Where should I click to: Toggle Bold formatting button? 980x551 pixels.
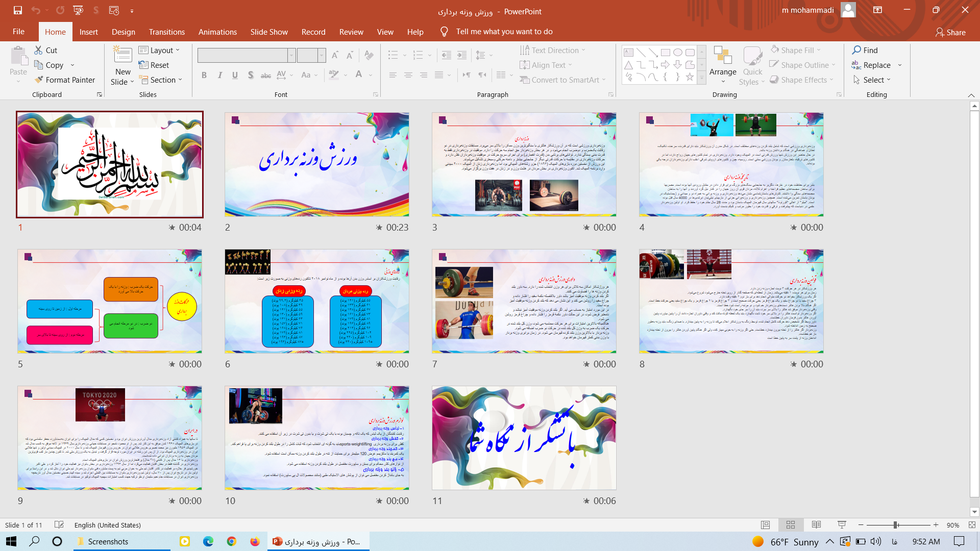(204, 75)
